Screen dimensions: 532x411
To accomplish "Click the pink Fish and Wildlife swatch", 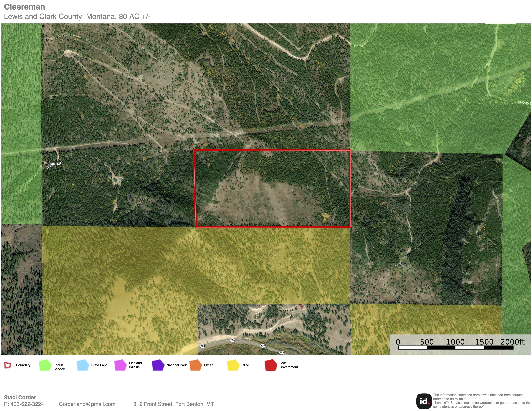I will click(120, 365).
